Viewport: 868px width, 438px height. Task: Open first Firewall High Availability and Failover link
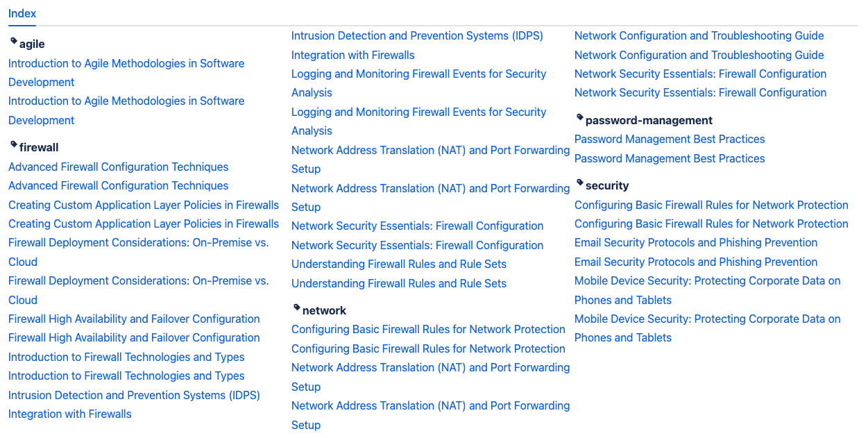pyautogui.click(x=134, y=319)
